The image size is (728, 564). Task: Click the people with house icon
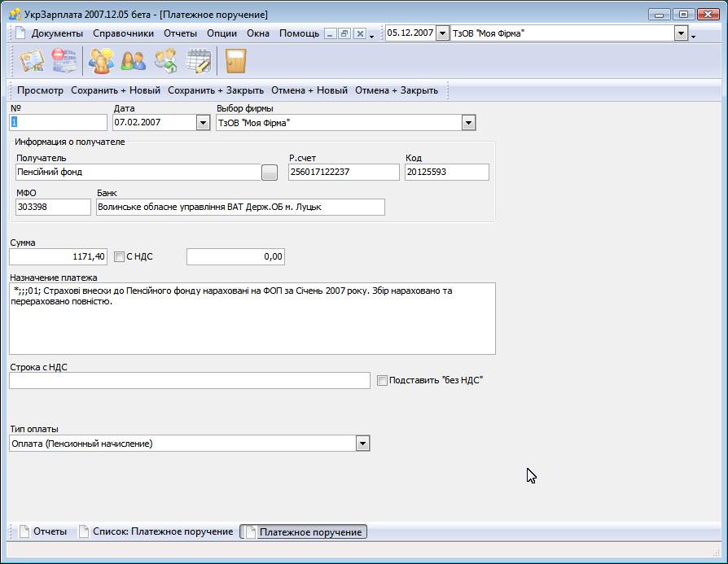coord(165,61)
